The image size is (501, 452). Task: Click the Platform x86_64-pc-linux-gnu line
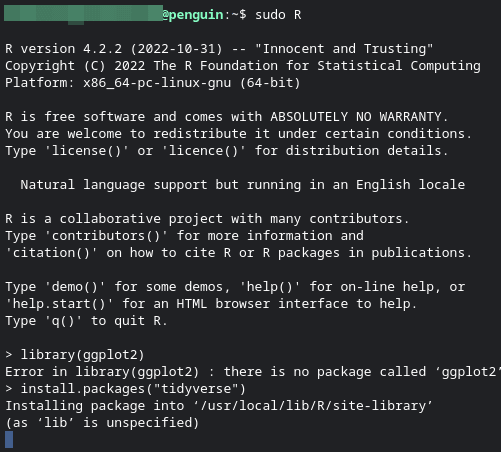tap(153, 83)
